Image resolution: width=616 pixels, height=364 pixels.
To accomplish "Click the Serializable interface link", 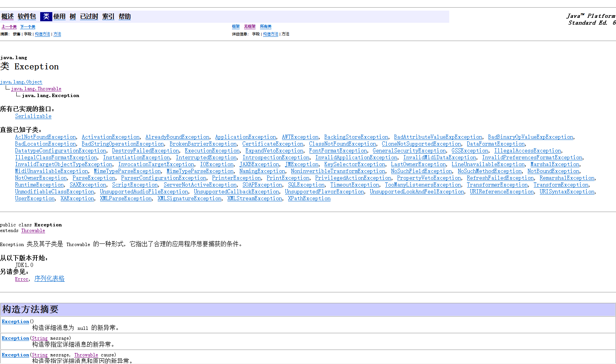I will pos(33,116).
